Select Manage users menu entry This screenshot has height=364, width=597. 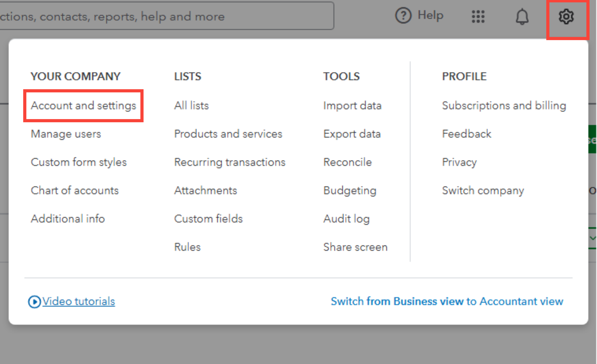(66, 134)
